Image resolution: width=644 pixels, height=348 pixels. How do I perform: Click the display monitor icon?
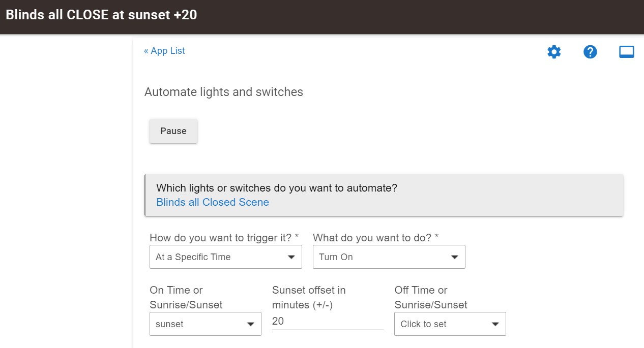pos(626,52)
